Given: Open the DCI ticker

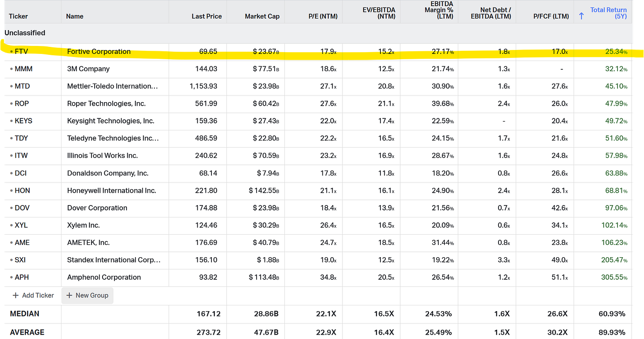Looking at the screenshot, I should pos(21,173).
